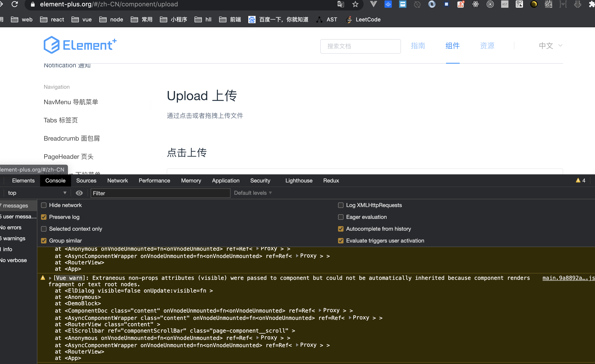Expand the 中文 language dropdown
The width and height of the screenshot is (595, 364).
click(x=550, y=45)
